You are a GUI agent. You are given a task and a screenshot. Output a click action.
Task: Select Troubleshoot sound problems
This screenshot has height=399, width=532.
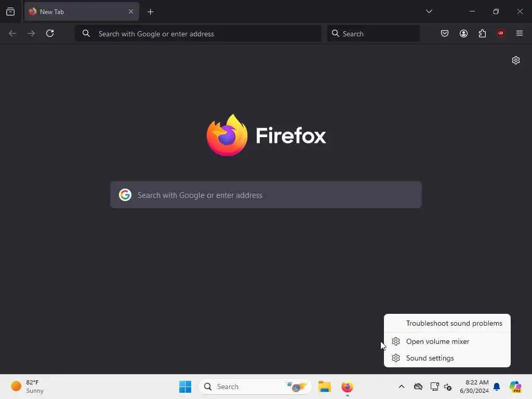447,323
